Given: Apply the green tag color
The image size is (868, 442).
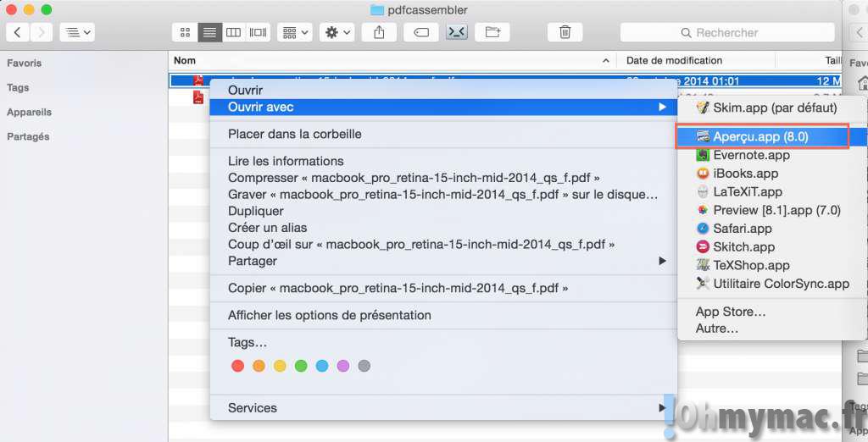Looking at the screenshot, I should click(301, 366).
